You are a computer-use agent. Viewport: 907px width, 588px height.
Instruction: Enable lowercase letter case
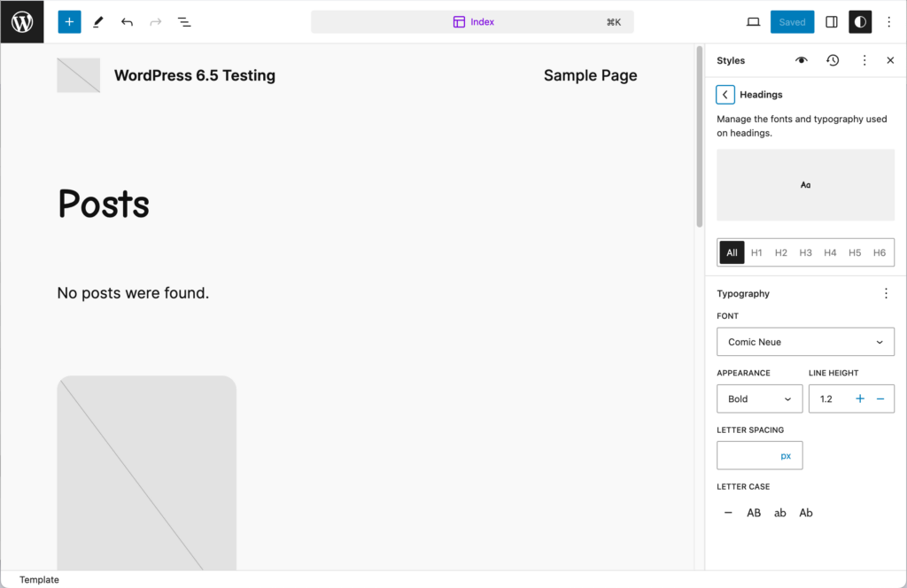pos(779,512)
